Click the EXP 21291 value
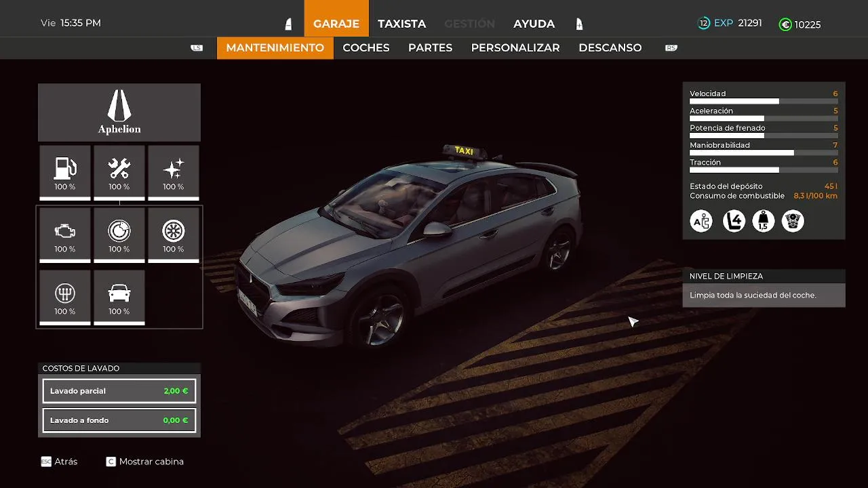The height and width of the screenshot is (488, 868). point(738,23)
